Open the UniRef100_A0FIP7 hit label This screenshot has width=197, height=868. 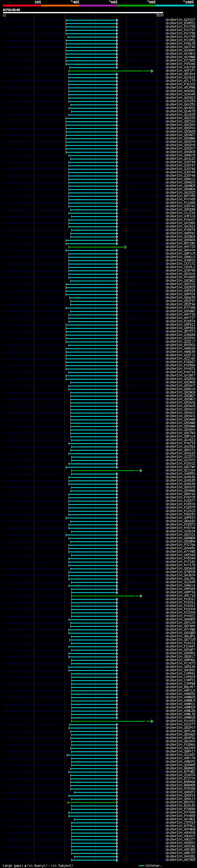click(x=180, y=71)
